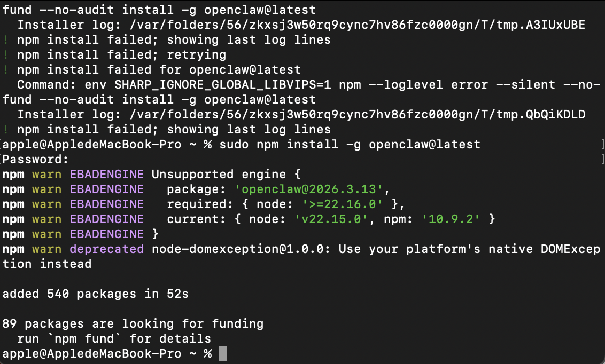The height and width of the screenshot is (364, 605).
Task: Click the 'added 540 packages in 52s' line
Action: (96, 294)
